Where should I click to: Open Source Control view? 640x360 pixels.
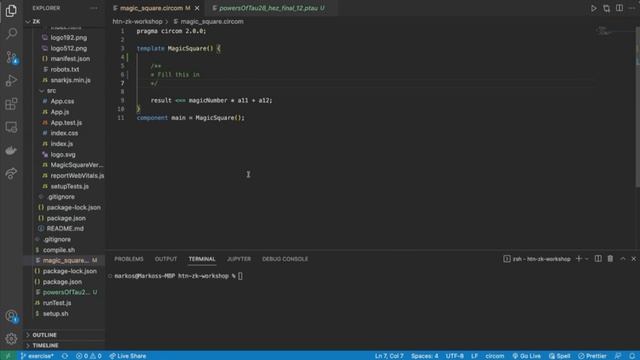11,57
